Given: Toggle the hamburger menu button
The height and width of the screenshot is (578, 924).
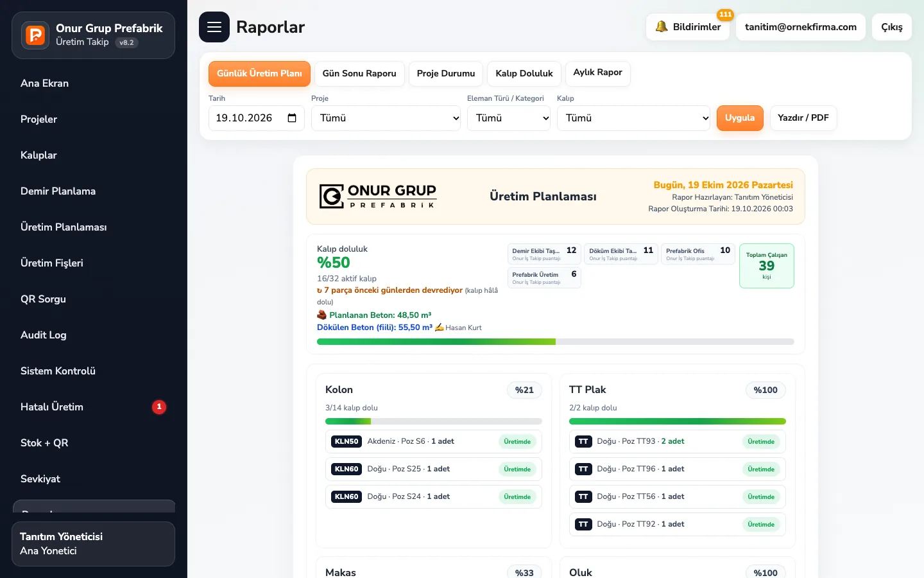Looking at the screenshot, I should pos(214,27).
